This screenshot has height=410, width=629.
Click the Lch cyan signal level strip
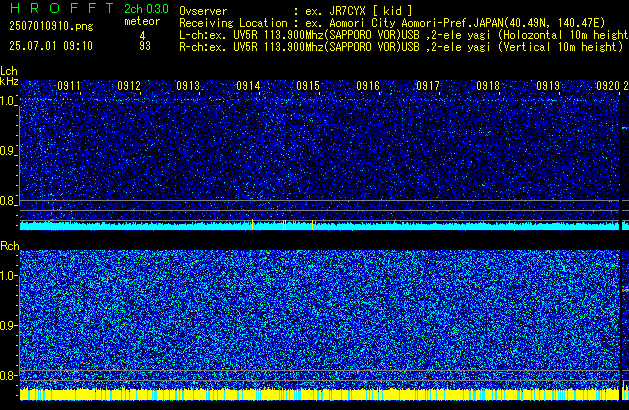(x=320, y=225)
